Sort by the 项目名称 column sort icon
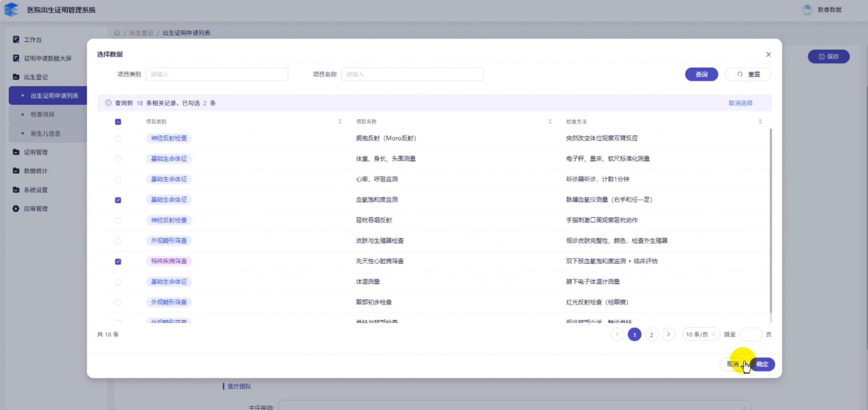The height and width of the screenshot is (410, 868). point(550,121)
